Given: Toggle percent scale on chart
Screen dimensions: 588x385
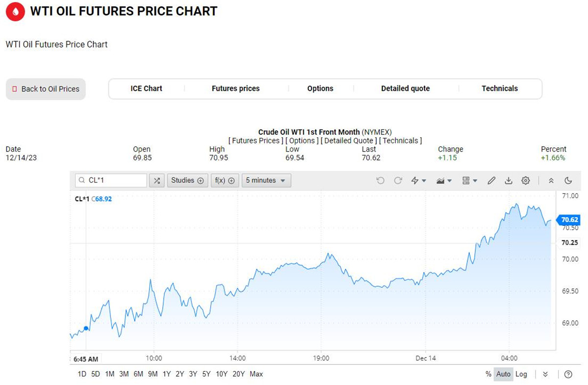Looking at the screenshot, I should tap(488, 374).
